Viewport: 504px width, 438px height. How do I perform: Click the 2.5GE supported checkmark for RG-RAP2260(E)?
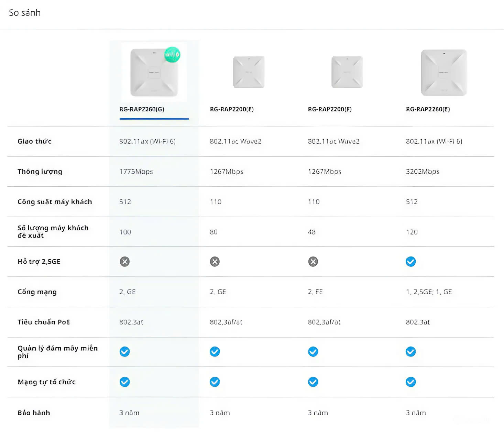pyautogui.click(x=411, y=262)
